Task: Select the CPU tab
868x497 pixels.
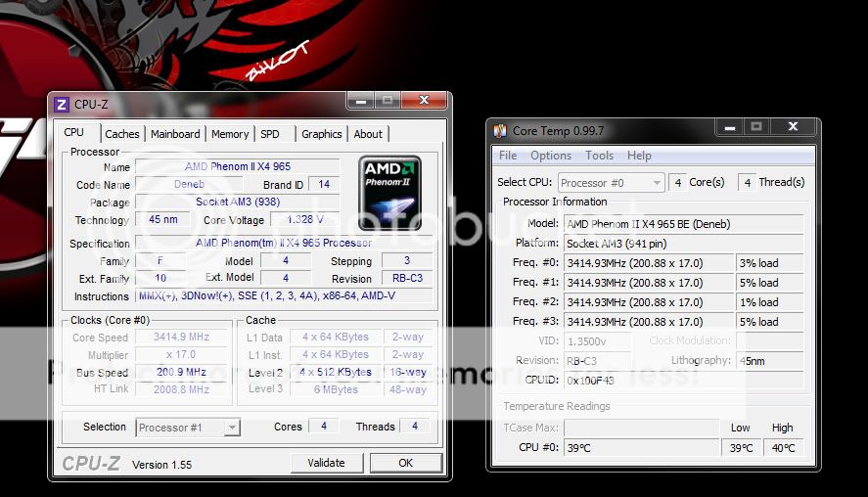Action: pos(73,133)
